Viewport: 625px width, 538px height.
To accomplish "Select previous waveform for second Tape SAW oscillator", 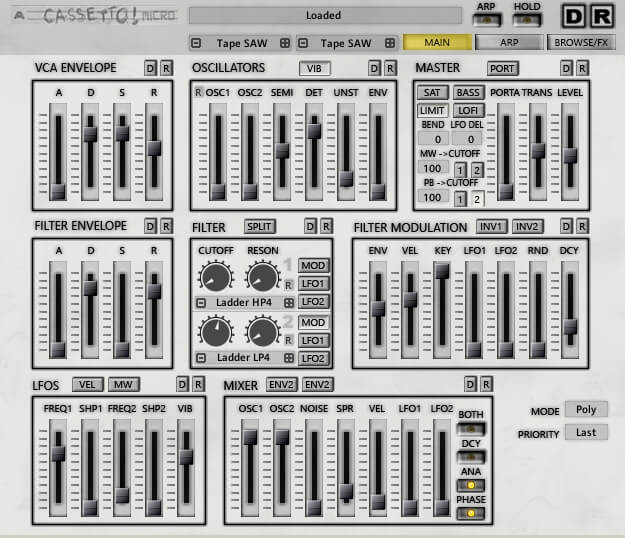I will coord(303,43).
